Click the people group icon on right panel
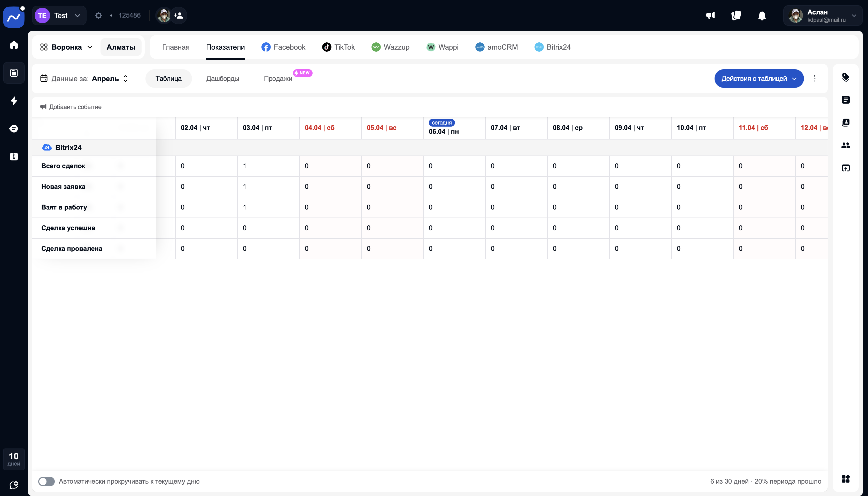The width and height of the screenshot is (868, 496). [846, 145]
